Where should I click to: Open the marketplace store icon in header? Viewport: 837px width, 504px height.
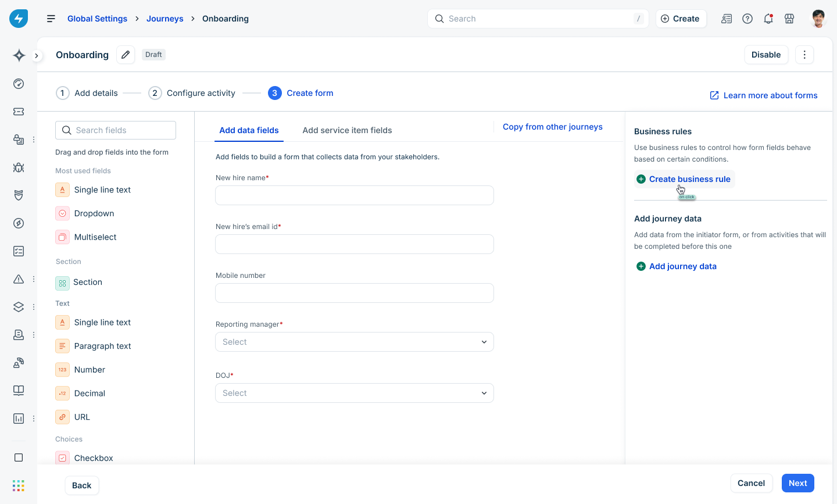789,19
